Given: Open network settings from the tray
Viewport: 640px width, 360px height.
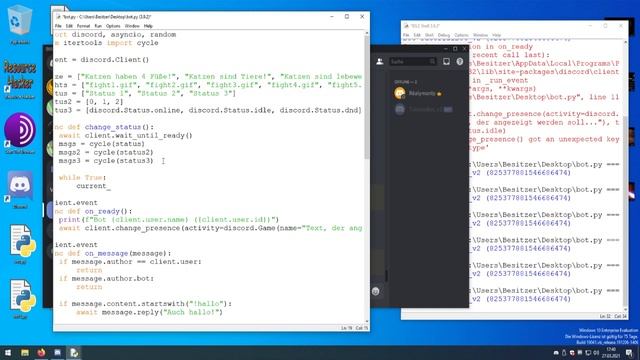Looking at the screenshot, I should click(x=588, y=353).
